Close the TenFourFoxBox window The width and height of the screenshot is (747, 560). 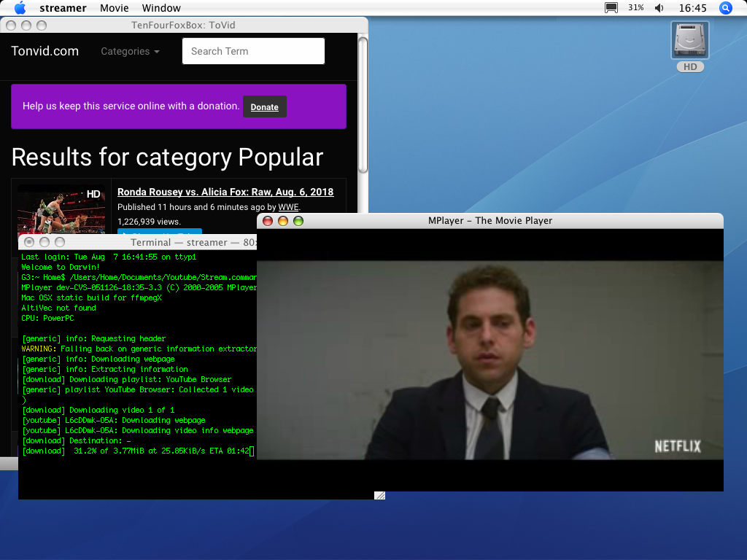(11, 26)
